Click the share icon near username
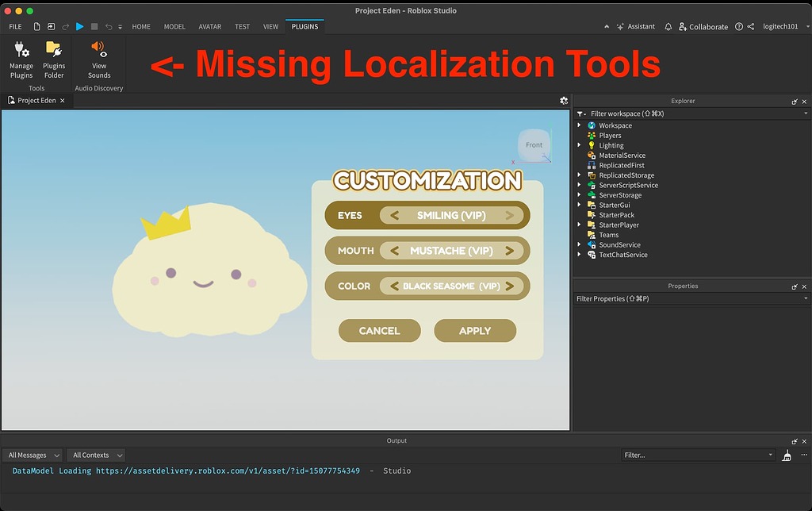Image resolution: width=812 pixels, height=511 pixels. pyautogui.click(x=751, y=26)
